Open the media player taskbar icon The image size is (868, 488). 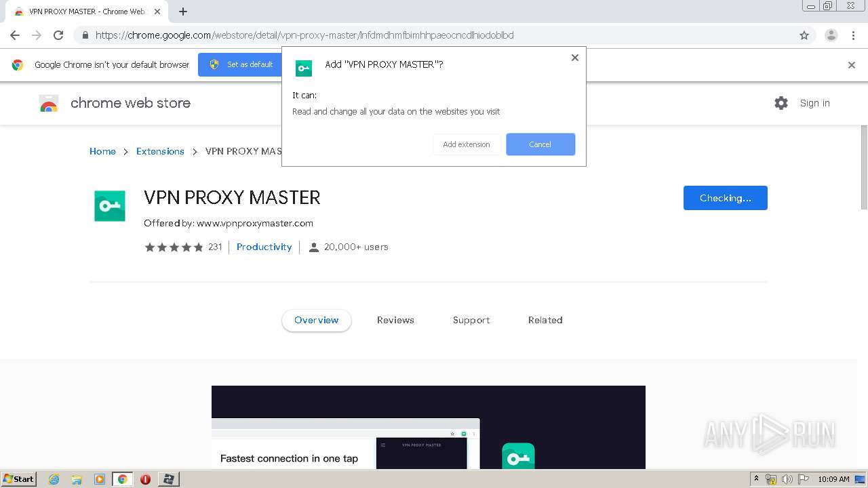(x=100, y=479)
